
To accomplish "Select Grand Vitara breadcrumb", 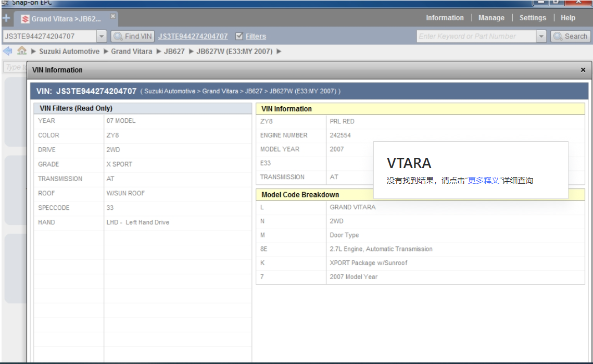I will [132, 52].
